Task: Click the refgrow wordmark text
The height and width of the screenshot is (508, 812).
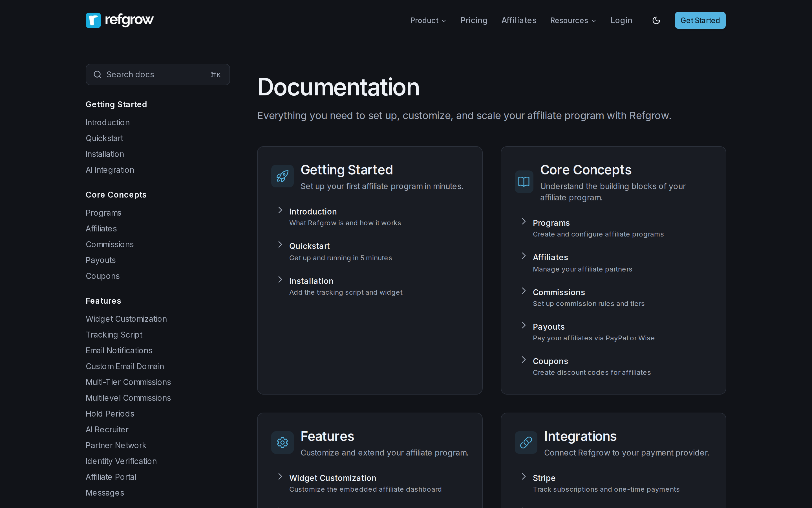Action: point(129,20)
